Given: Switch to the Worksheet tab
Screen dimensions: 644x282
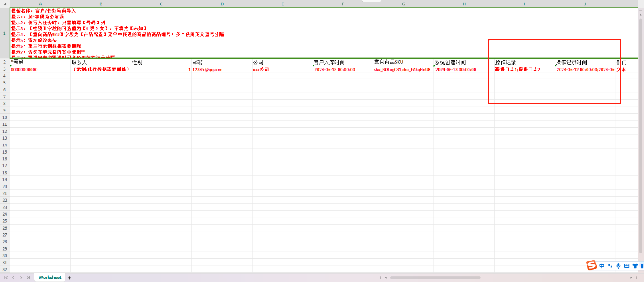Looking at the screenshot, I should pyautogui.click(x=50, y=278).
